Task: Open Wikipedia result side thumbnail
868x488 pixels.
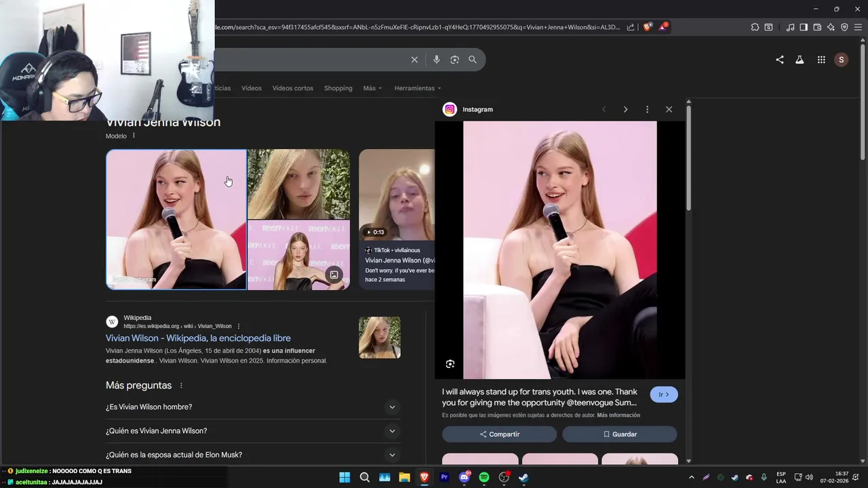Action: pyautogui.click(x=380, y=338)
